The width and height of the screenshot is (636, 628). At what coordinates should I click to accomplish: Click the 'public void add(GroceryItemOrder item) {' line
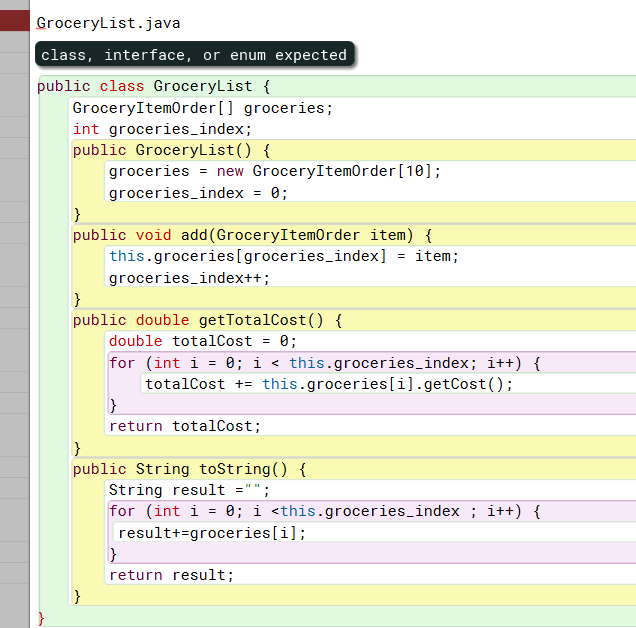252,235
